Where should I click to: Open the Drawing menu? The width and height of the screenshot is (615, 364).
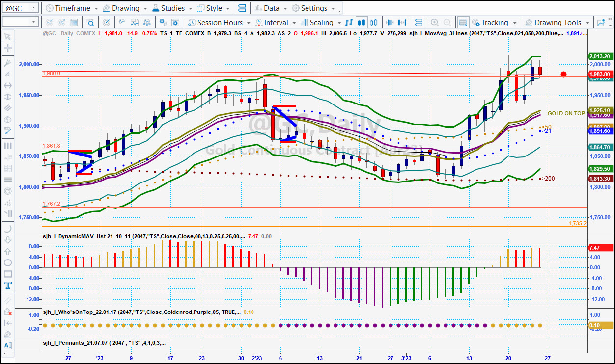(125, 8)
